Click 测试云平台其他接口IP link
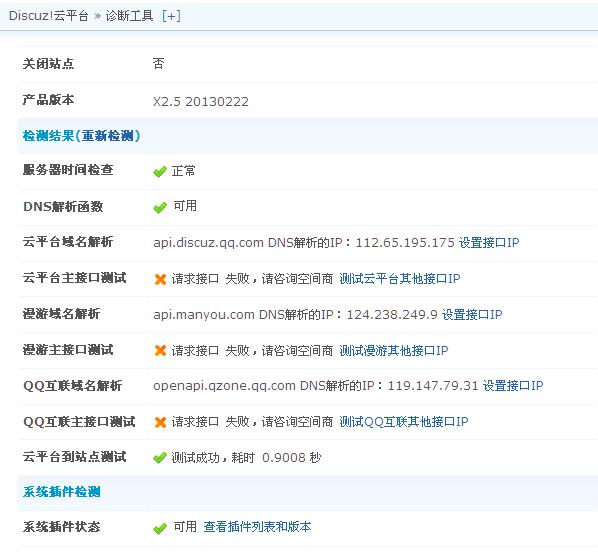Viewport: 598px width, 553px height. click(400, 279)
